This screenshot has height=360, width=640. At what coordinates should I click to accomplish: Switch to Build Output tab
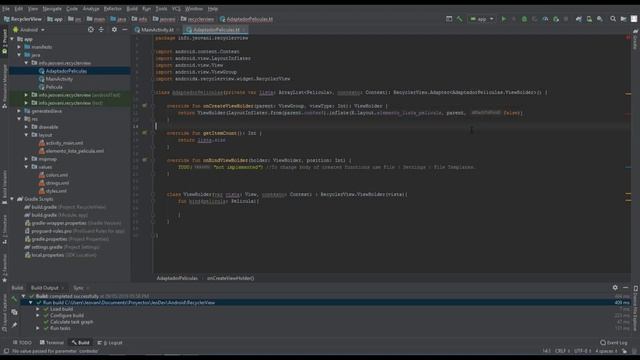(x=45, y=288)
